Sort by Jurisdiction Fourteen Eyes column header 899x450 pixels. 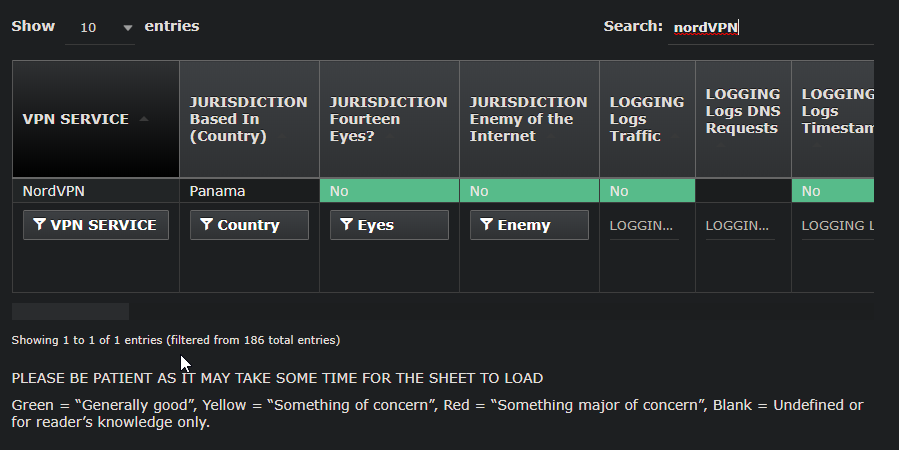pyautogui.click(x=389, y=119)
